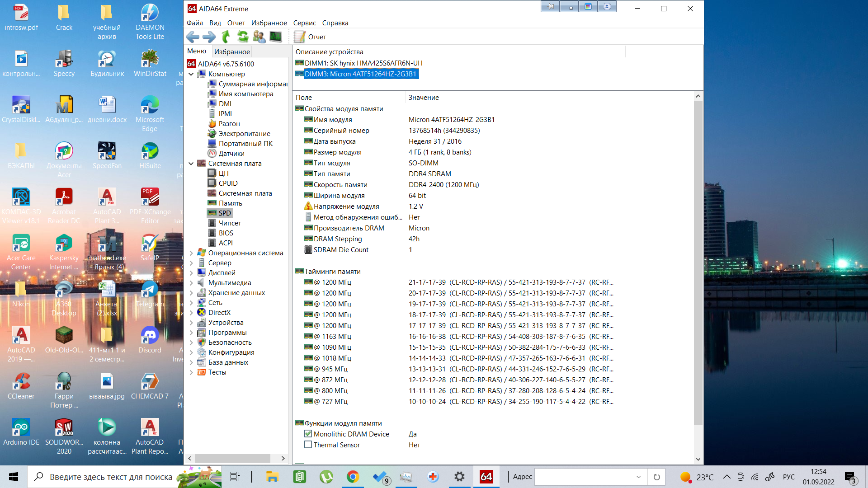Open the users icon in the toolbar
Viewport: 868px width, 488px height.
click(x=259, y=37)
